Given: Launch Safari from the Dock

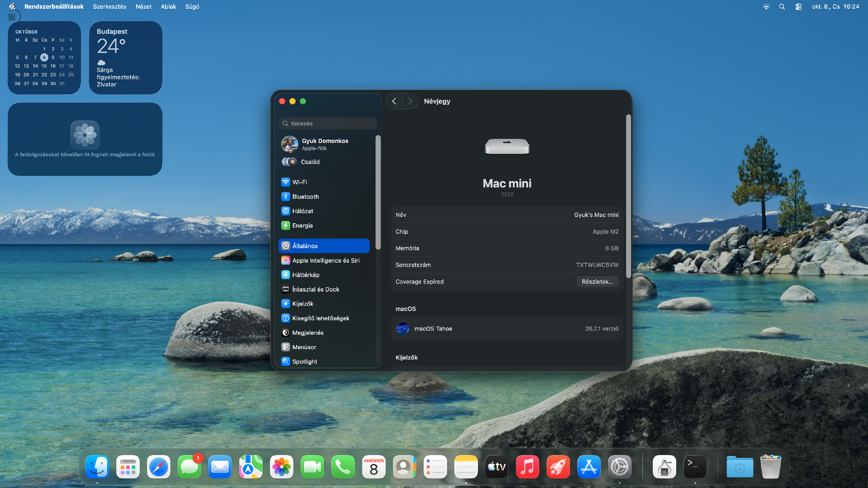Looking at the screenshot, I should click(158, 467).
